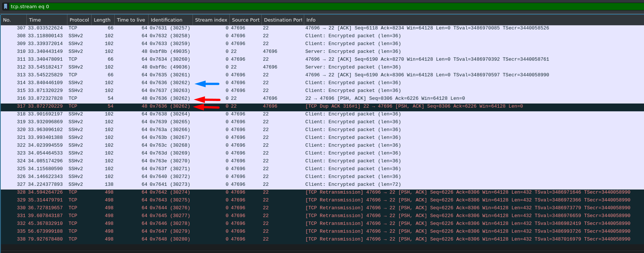Sort packets by the Time column
The height and width of the screenshot is (253, 644).
tap(35, 20)
